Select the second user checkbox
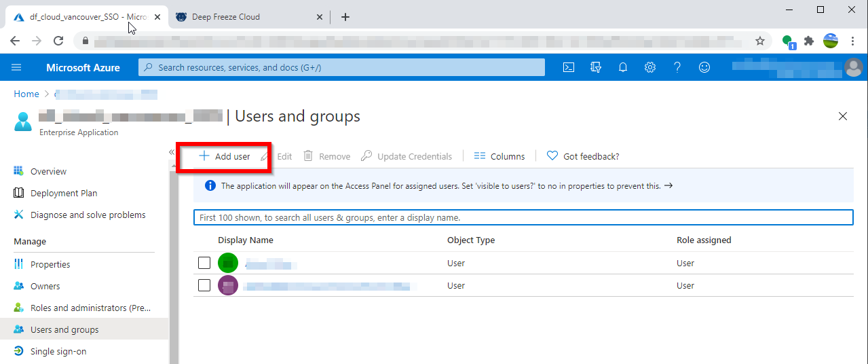This screenshot has height=364, width=868. [x=204, y=285]
